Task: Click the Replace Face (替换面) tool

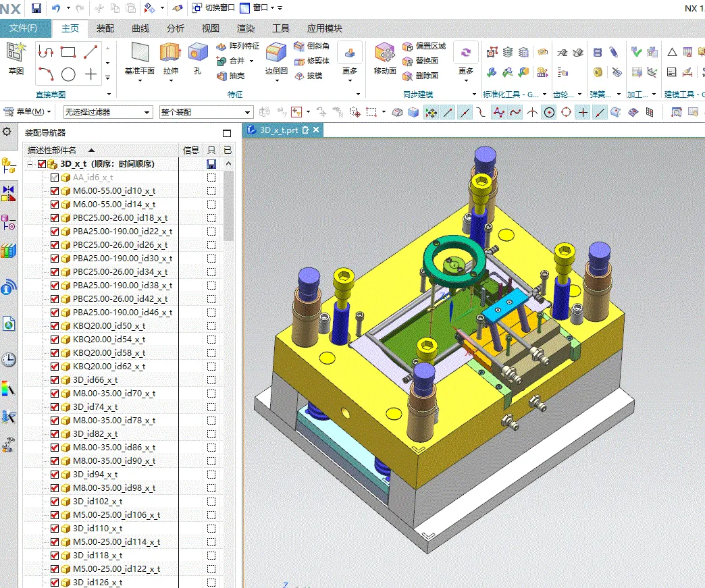Action: pyautogui.click(x=421, y=61)
